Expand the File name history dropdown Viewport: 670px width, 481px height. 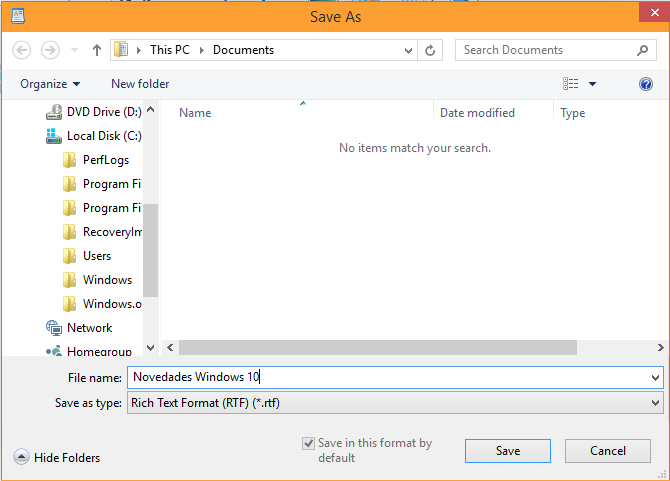[655, 378]
